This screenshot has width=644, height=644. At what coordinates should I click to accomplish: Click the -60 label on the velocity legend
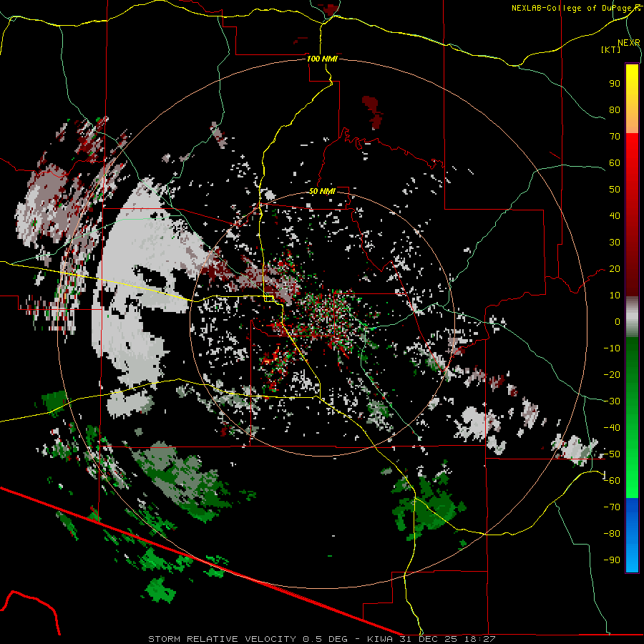[612, 481]
